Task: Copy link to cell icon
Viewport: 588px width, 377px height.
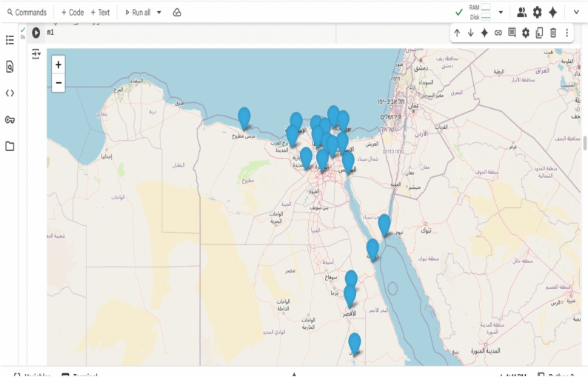Action: [498, 33]
